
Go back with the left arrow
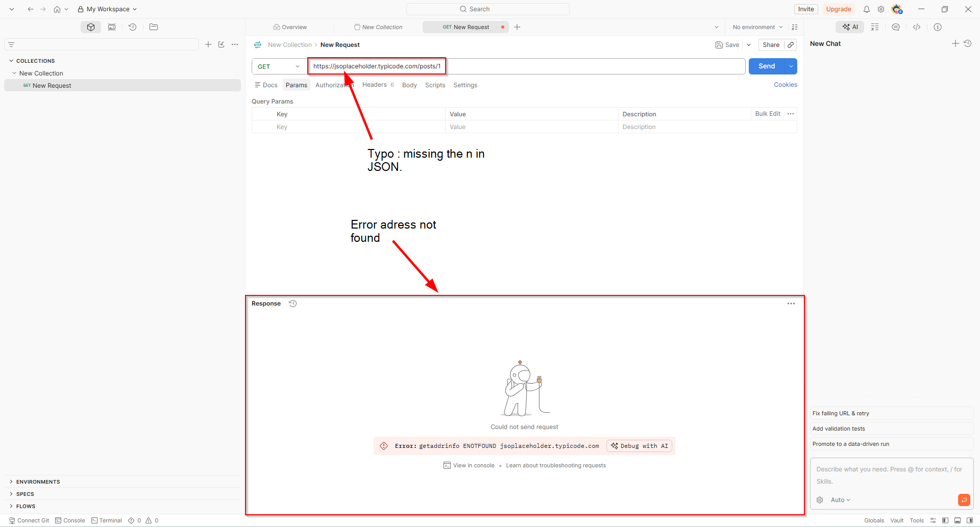tap(31, 9)
